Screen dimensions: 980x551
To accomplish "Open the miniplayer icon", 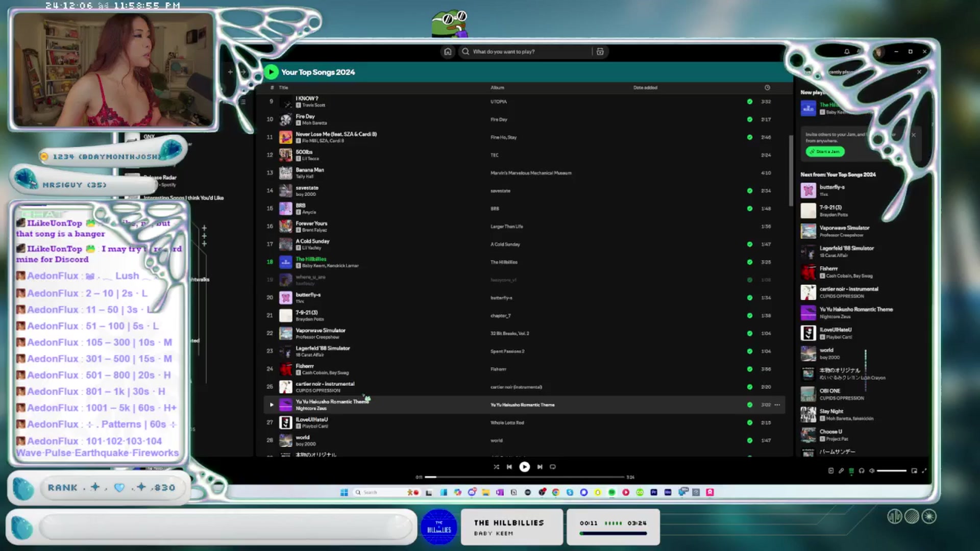I will [914, 471].
